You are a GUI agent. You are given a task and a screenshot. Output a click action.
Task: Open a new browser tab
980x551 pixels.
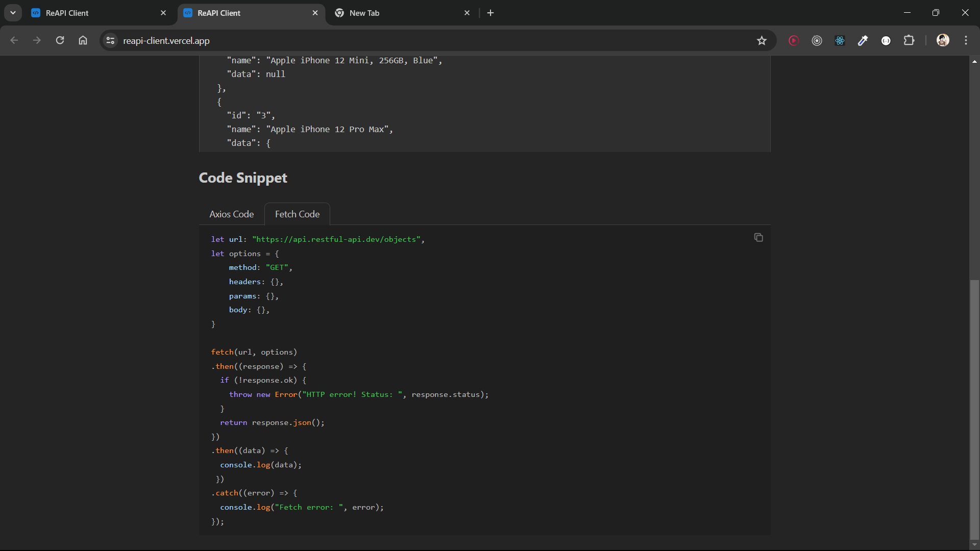coord(491,13)
